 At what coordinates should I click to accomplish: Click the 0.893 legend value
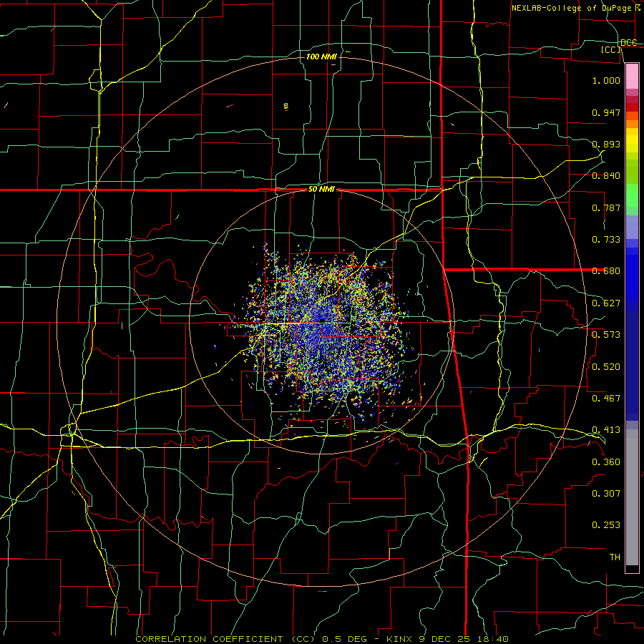606,144
